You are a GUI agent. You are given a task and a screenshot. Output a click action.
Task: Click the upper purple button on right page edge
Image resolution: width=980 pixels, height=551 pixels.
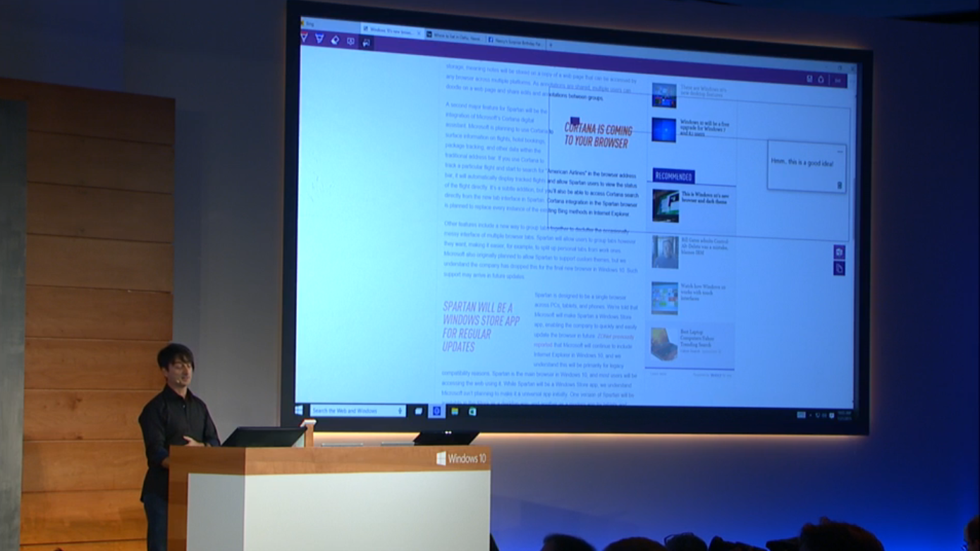839,252
